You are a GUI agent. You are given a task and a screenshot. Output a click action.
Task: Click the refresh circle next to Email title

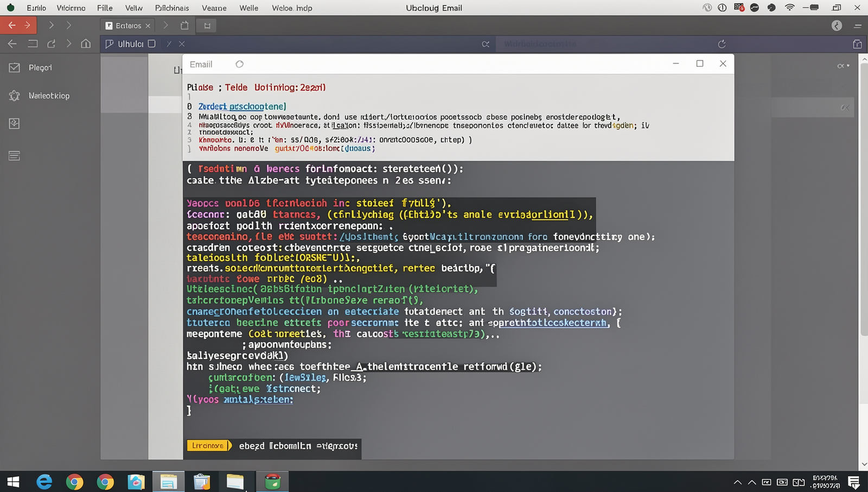coord(239,64)
